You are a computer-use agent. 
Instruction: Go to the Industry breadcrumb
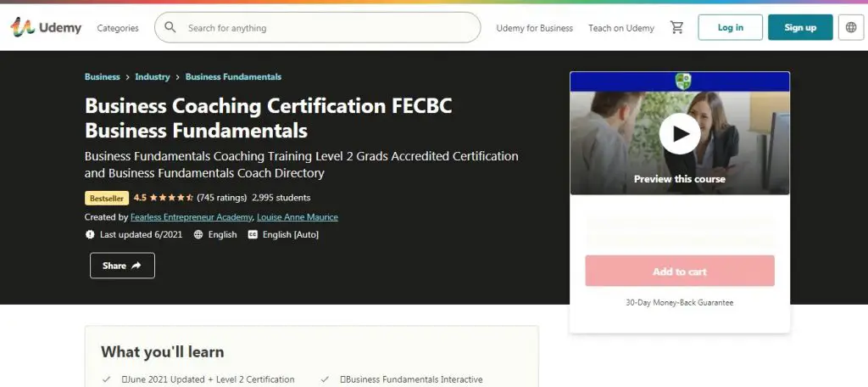[x=153, y=76]
